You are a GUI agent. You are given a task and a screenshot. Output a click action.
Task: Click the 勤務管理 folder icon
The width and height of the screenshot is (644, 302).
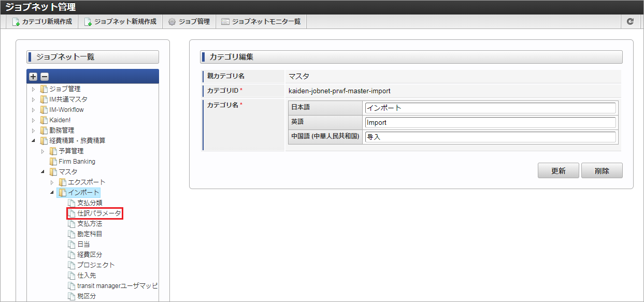click(x=44, y=131)
